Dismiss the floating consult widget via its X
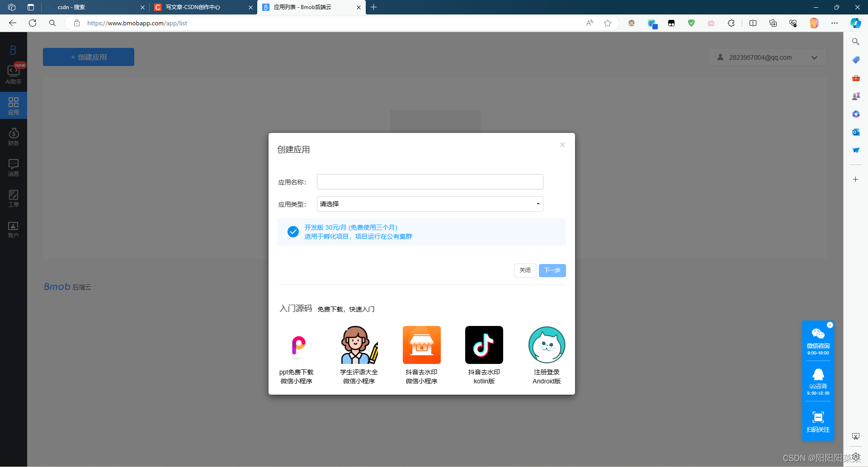The height and width of the screenshot is (467, 868). (830, 325)
